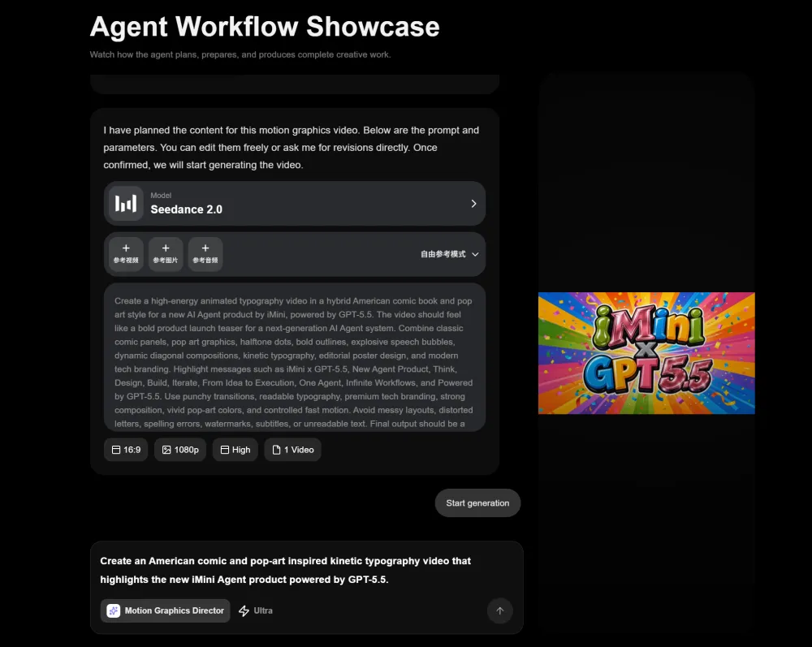Image resolution: width=812 pixels, height=647 pixels.
Task: Toggle the Ultra mode label
Action: point(263,610)
